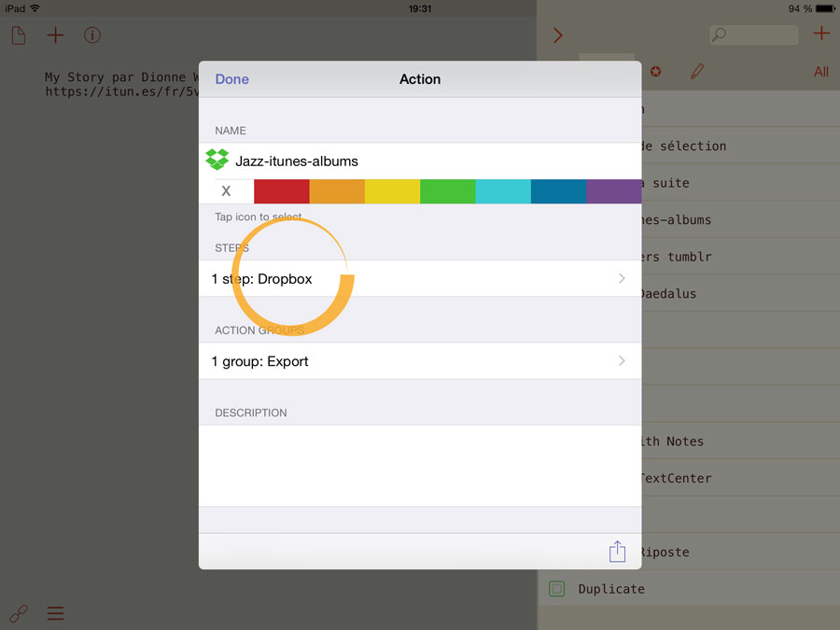
Task: Tap Done to close the Action dialog
Action: [232, 79]
